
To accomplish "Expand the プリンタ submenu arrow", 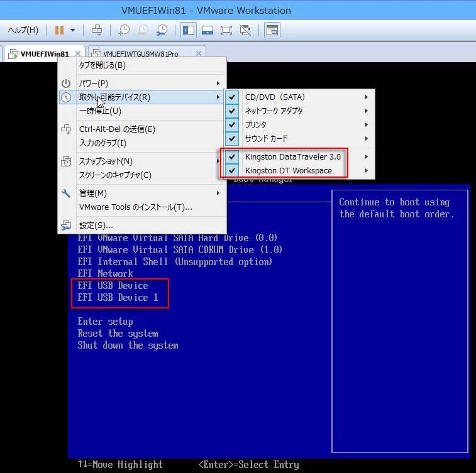I will (x=367, y=124).
